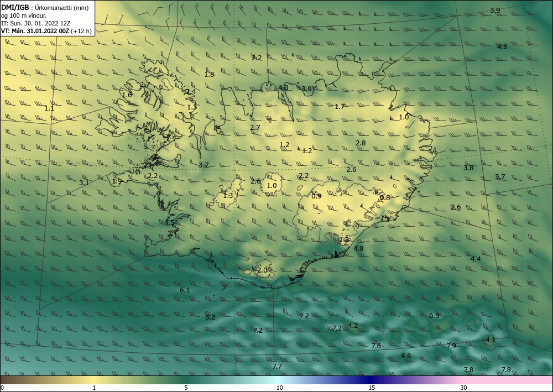The height and width of the screenshot is (392, 553).
Task: Select the 30 tick label on the colour scale
Action: (464, 388)
